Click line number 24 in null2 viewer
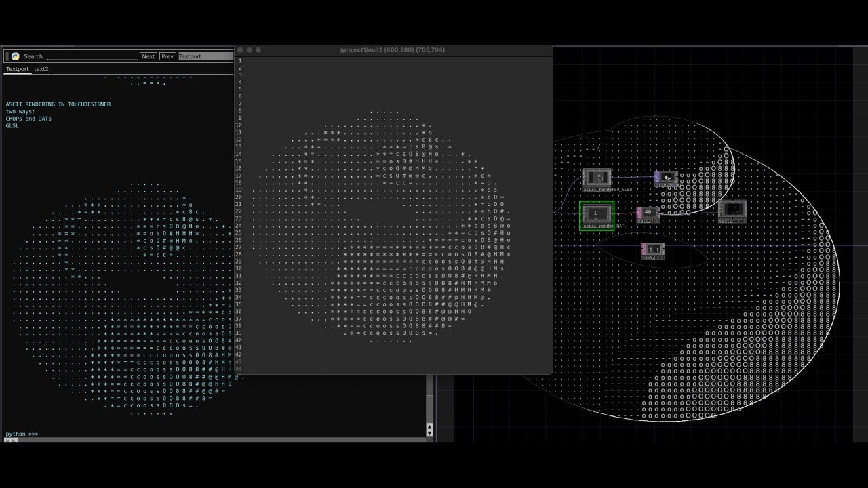The image size is (868, 488). click(239, 226)
